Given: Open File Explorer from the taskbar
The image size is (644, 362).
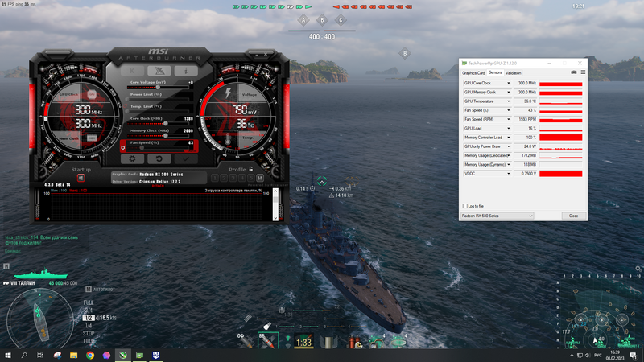Looking at the screenshot, I should click(x=73, y=356).
